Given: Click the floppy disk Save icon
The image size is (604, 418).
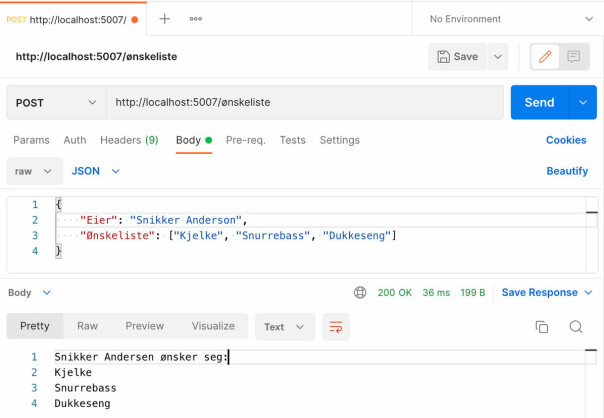Looking at the screenshot, I should coord(443,57).
